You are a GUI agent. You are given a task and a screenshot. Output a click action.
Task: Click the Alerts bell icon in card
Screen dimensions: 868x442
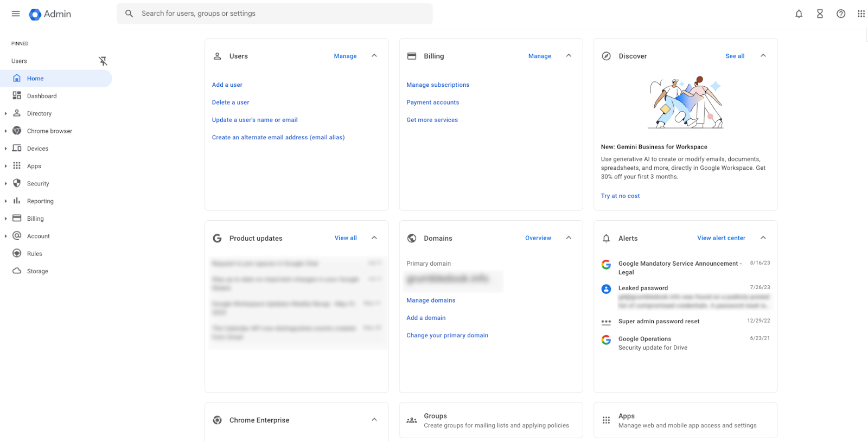(x=607, y=238)
